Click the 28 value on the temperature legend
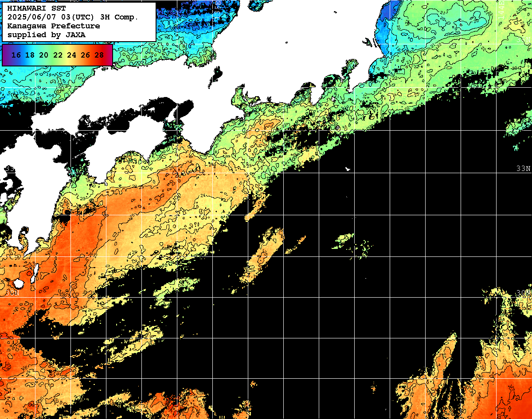 99,55
